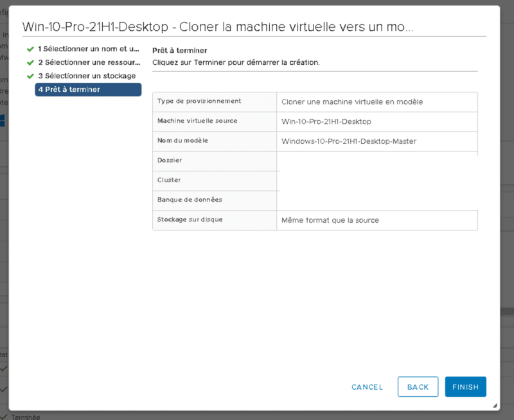This screenshot has height=420, width=514.
Task: Click the 'Stockage sur disque' label
Action: point(190,219)
